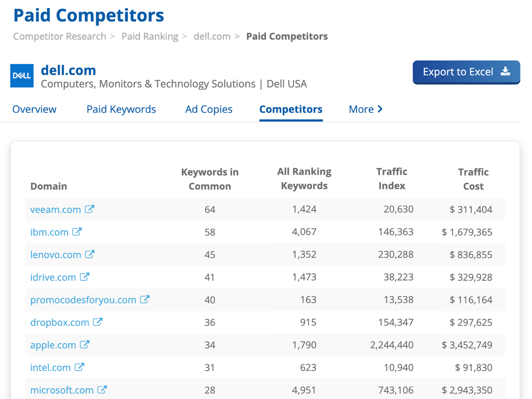Open external link icon next to apple.com
The width and height of the screenshot is (532, 399).
coord(85,345)
